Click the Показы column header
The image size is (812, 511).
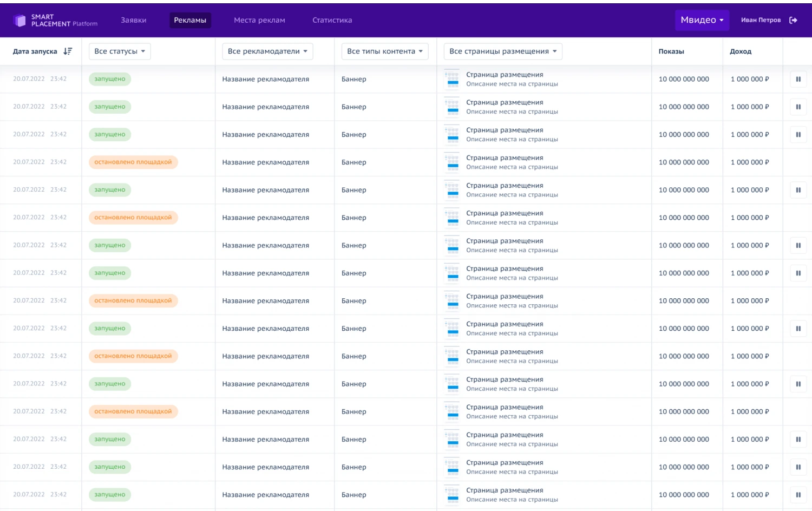pyautogui.click(x=671, y=51)
